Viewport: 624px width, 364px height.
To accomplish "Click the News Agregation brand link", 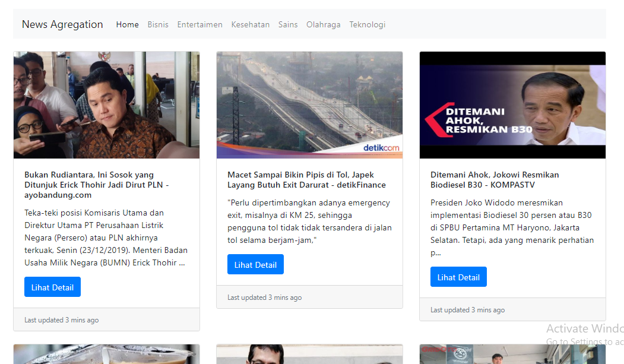I will pyautogui.click(x=62, y=24).
